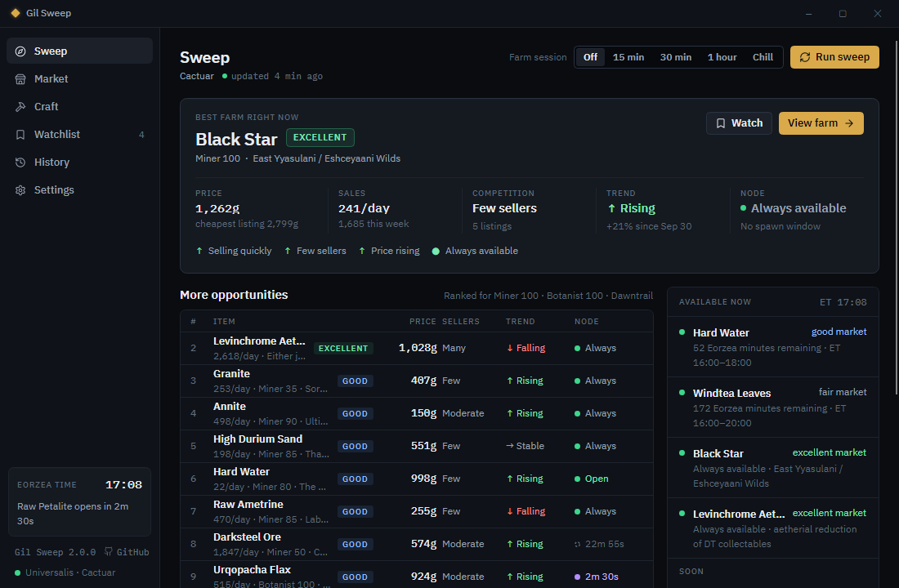This screenshot has width=899, height=588.
Task: Select the Darksteel Ore row
Action: [x=417, y=545]
